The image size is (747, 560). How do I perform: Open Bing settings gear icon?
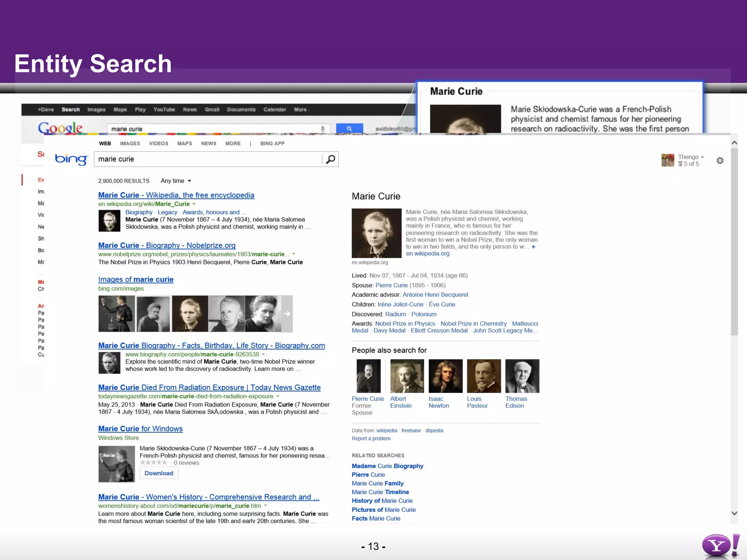point(720,160)
